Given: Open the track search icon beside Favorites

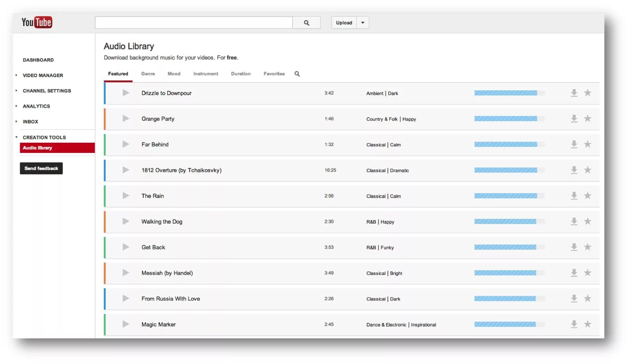Looking at the screenshot, I should (297, 74).
